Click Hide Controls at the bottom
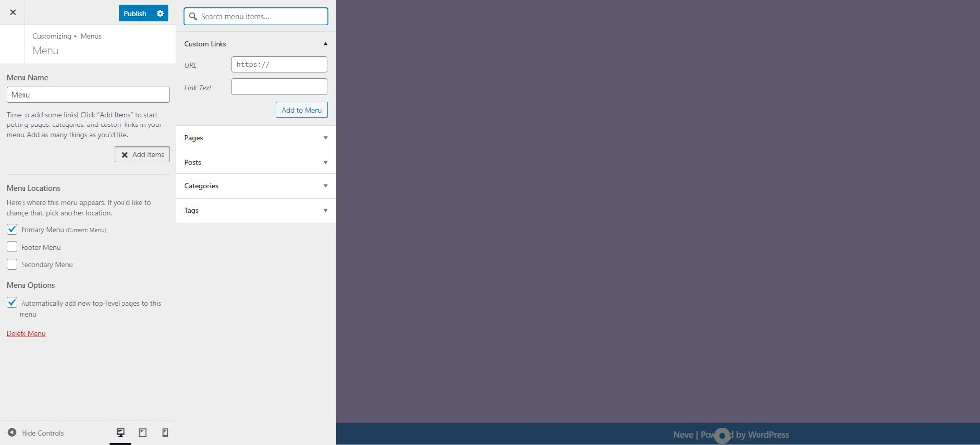Image resolution: width=980 pixels, height=445 pixels. click(x=35, y=433)
